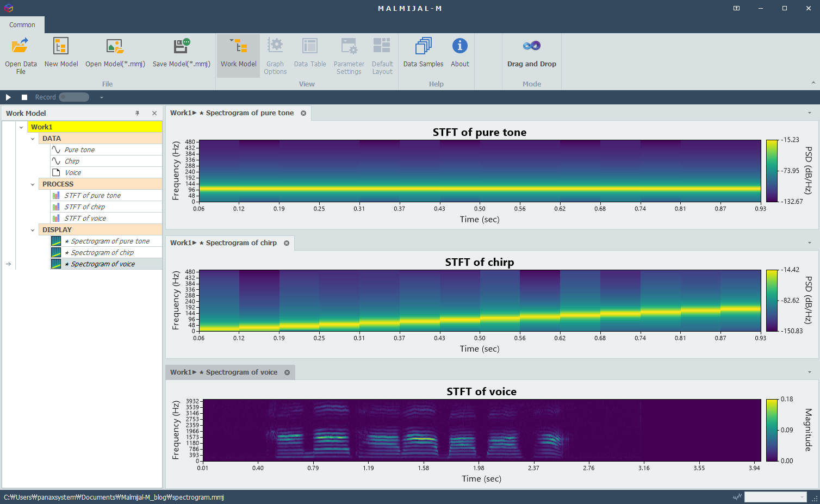Collapse the PROCESS group
This screenshot has height=504, width=820.
(x=33, y=184)
